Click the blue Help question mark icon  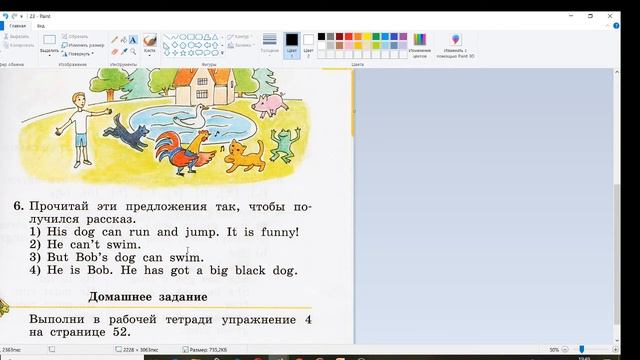pyautogui.click(x=616, y=26)
